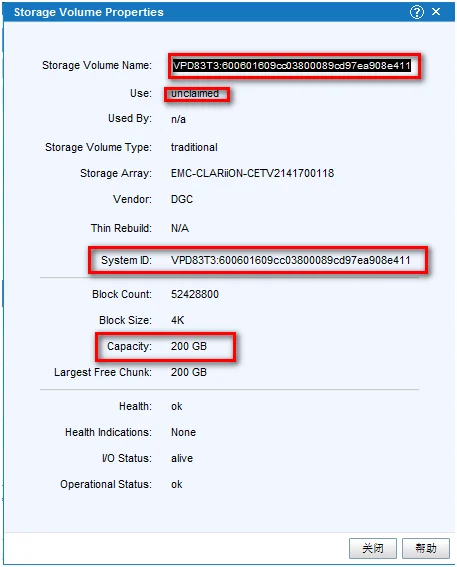Viewport: 457px width, 567px height.
Task: Click the dialog title 'Storage Volume Properties'
Action: point(89,12)
